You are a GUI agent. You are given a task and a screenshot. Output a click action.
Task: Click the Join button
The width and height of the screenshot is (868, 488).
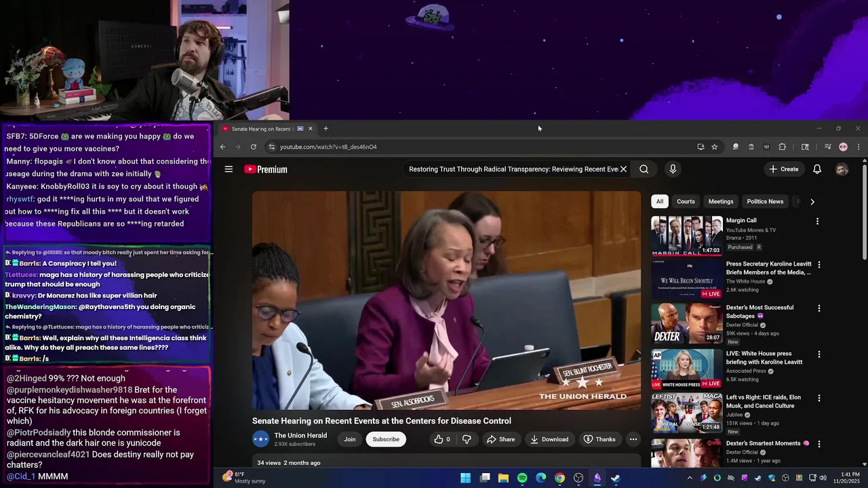(x=350, y=439)
